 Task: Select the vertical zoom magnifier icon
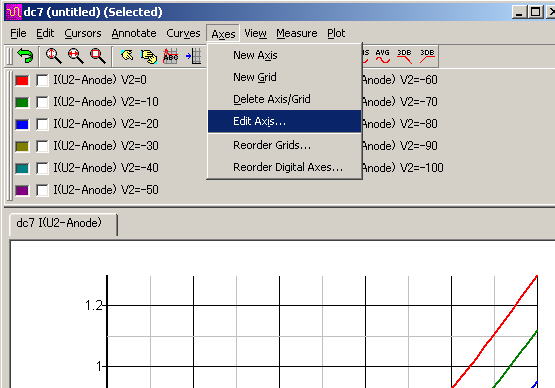click(53, 56)
